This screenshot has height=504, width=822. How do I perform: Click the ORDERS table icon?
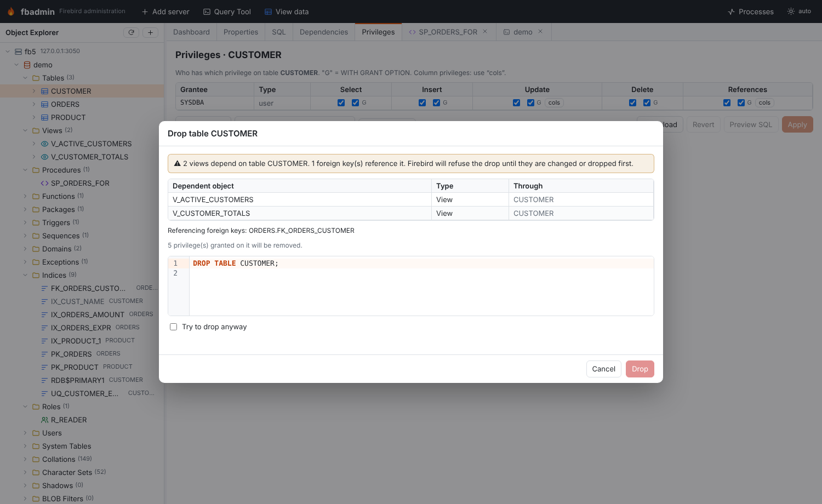click(45, 104)
